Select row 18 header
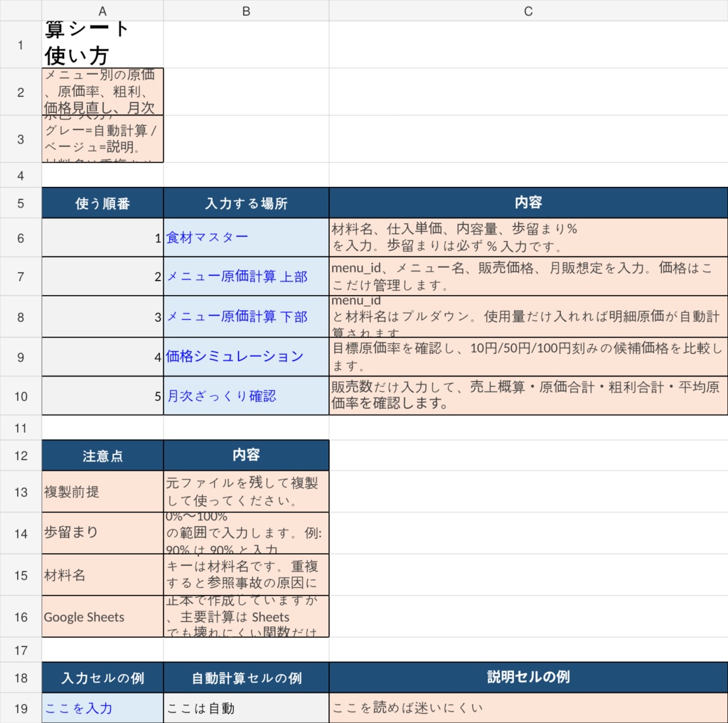 click(x=21, y=678)
